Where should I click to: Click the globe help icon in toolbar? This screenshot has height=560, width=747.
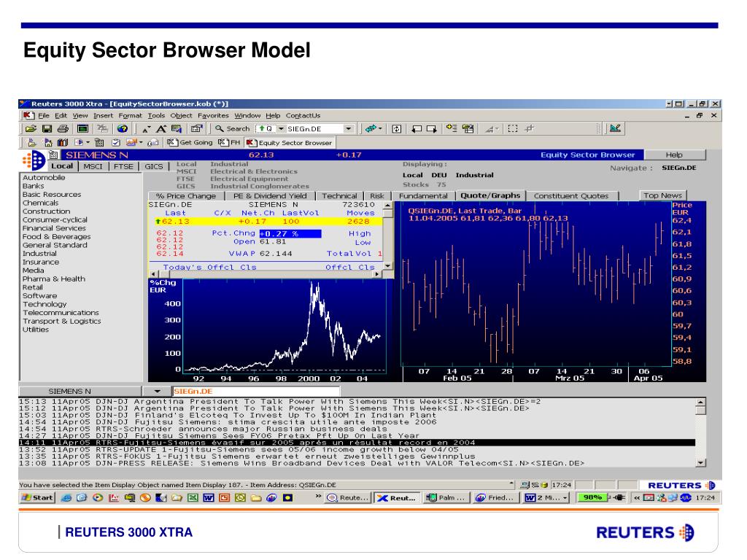coord(123,128)
